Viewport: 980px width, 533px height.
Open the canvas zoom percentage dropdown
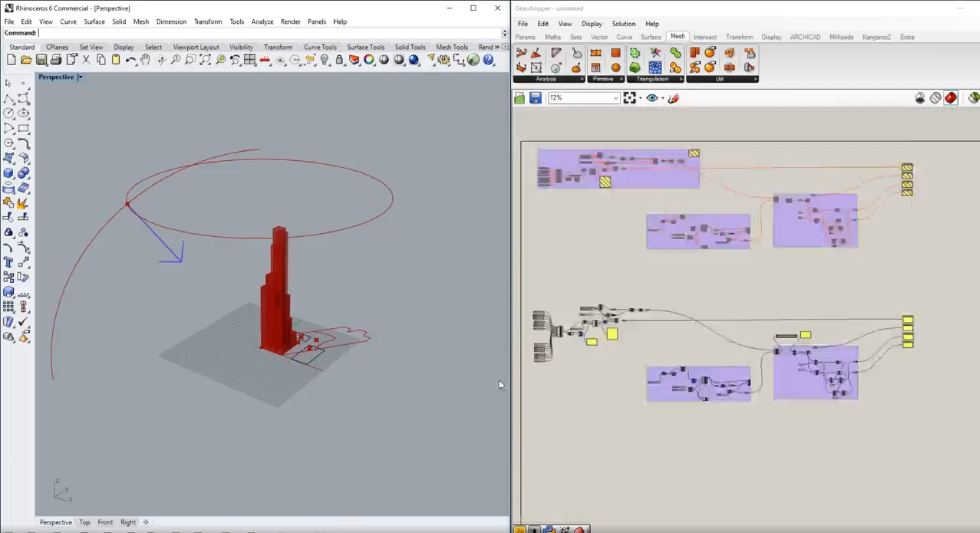click(616, 98)
